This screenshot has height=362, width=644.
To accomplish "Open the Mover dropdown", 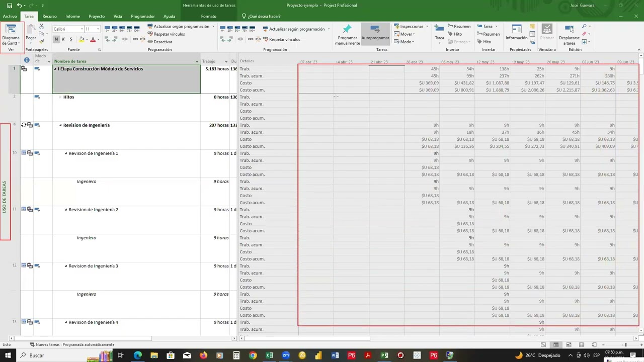I will (404, 34).
